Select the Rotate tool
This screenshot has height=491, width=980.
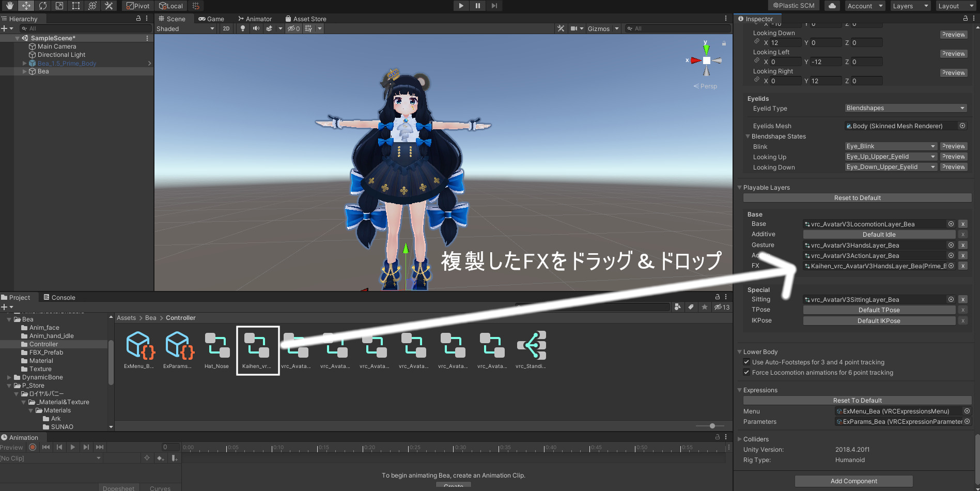click(x=43, y=6)
